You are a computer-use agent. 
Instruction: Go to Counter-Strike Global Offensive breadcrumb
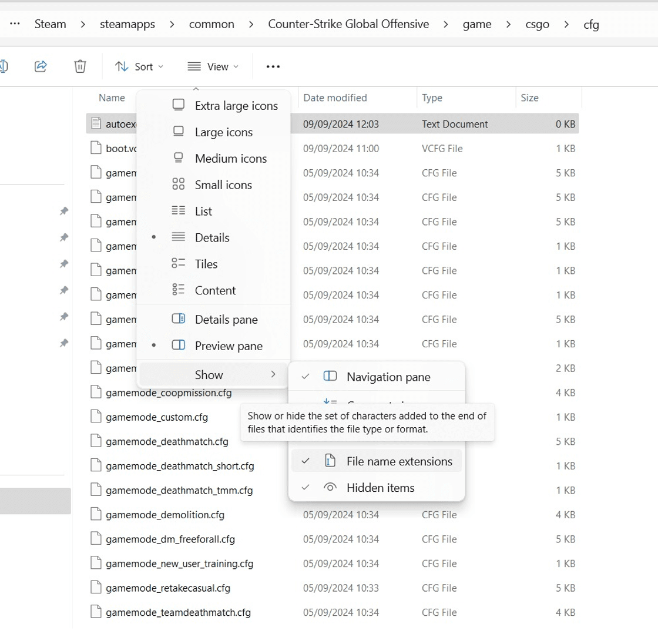point(348,24)
